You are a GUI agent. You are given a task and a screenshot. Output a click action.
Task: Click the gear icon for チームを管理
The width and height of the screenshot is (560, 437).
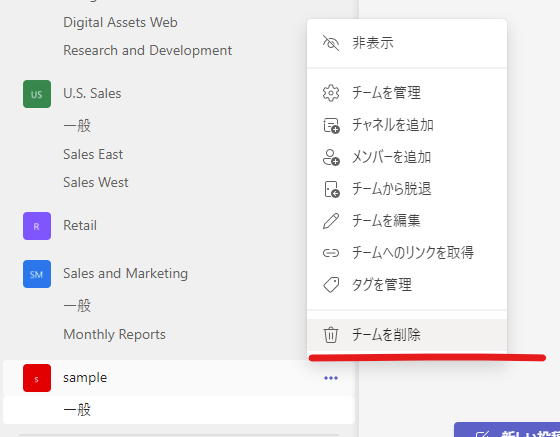[x=331, y=93]
